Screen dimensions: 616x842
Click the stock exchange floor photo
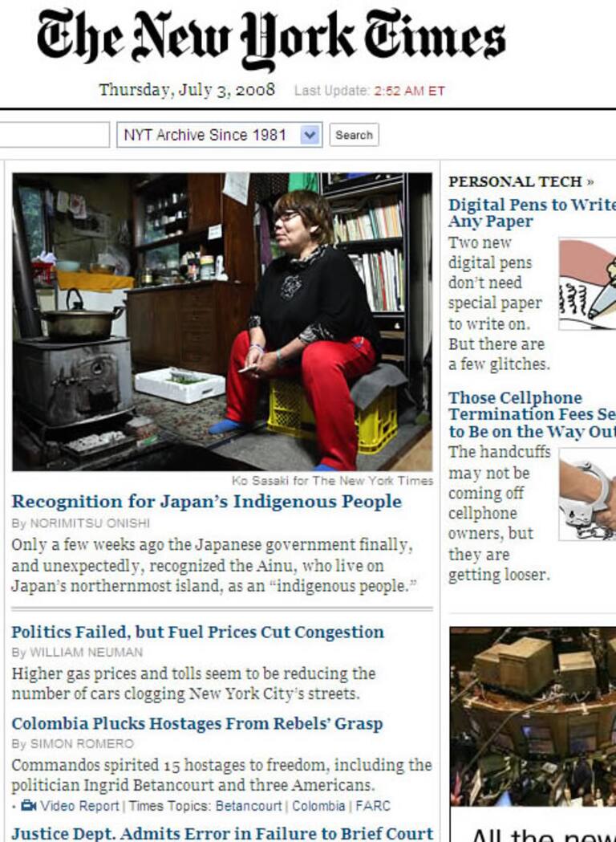pyautogui.click(x=533, y=716)
